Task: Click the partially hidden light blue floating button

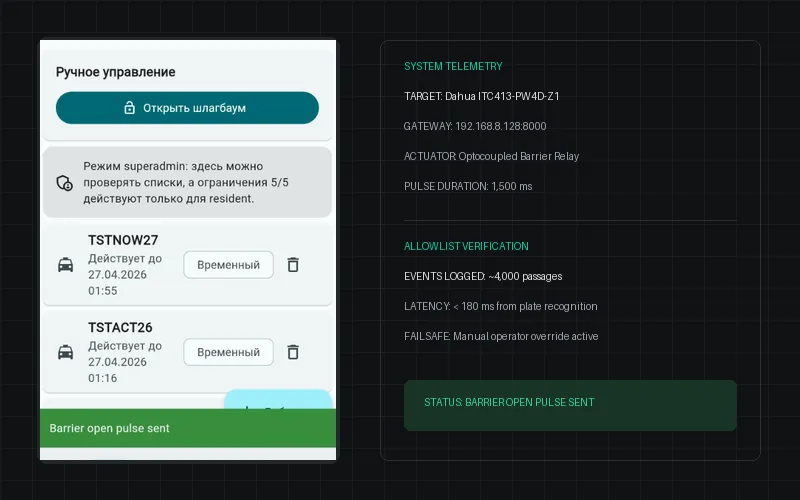Action: 278,399
